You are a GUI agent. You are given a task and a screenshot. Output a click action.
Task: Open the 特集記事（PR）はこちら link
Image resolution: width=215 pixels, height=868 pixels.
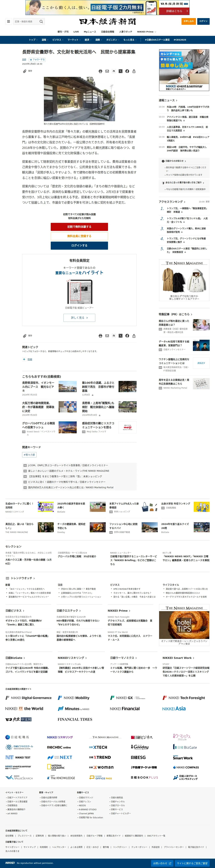click(175, 314)
